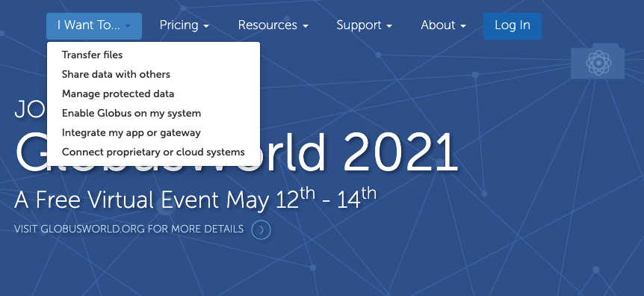Click the Log In button
This screenshot has height=296, width=644.
[513, 26]
